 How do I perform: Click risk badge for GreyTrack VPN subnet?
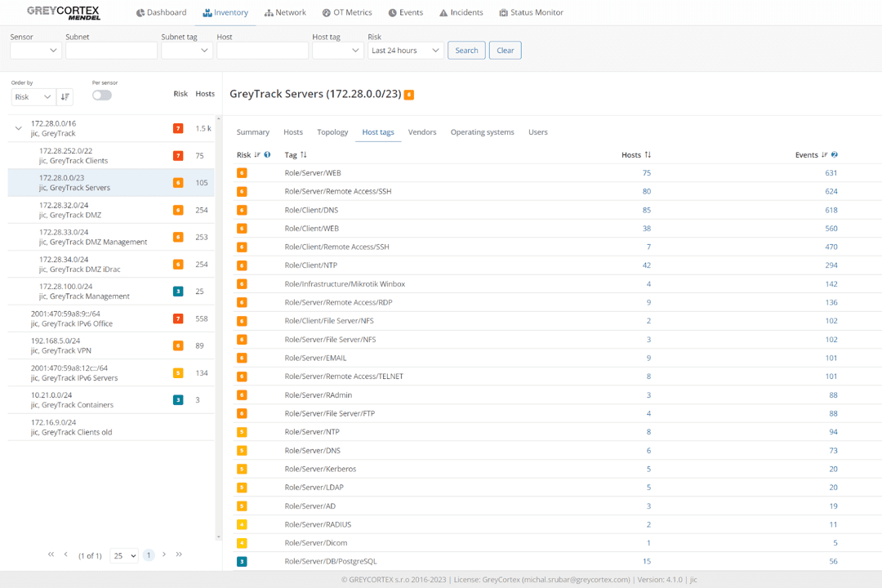point(178,345)
